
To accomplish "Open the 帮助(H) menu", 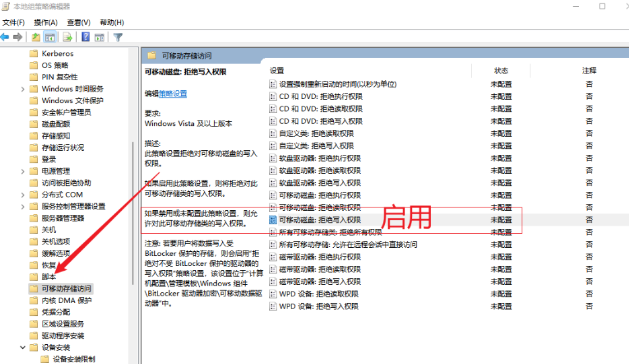I will (x=112, y=22).
